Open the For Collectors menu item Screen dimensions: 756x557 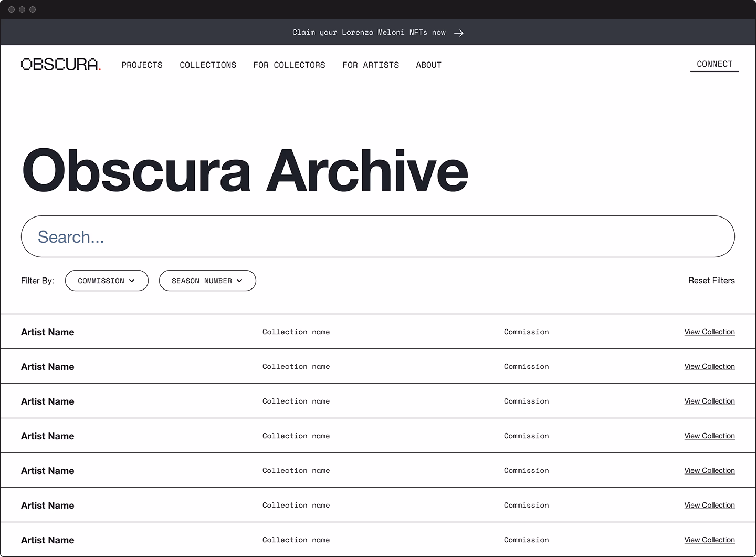pos(289,65)
